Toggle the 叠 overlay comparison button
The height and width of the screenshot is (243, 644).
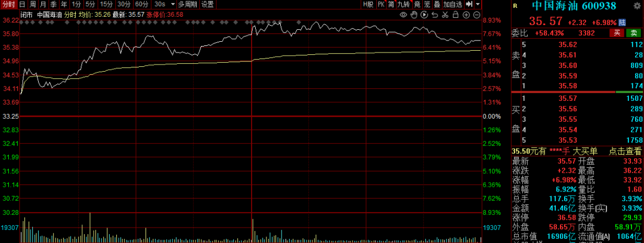coord(436,4)
